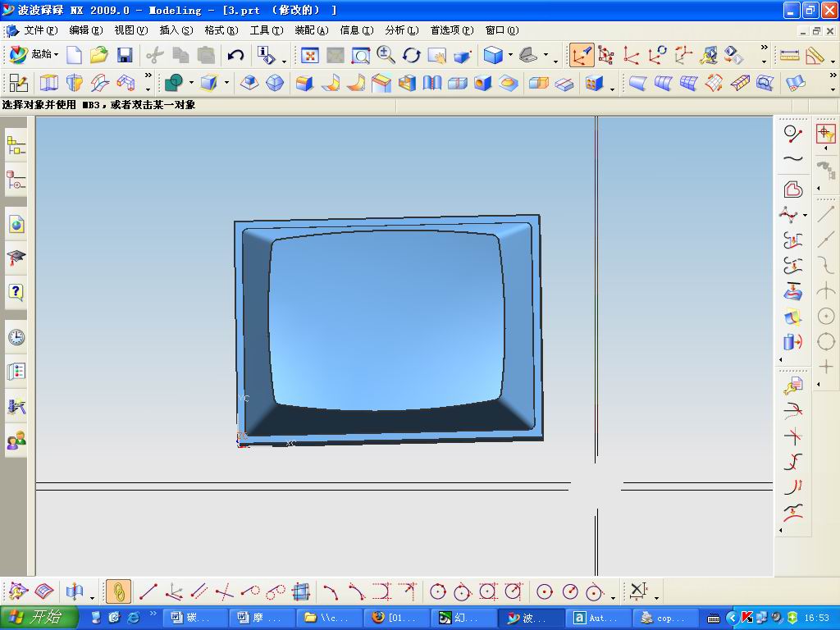
Task: Click the Undo arrow icon
Action: pos(235,55)
